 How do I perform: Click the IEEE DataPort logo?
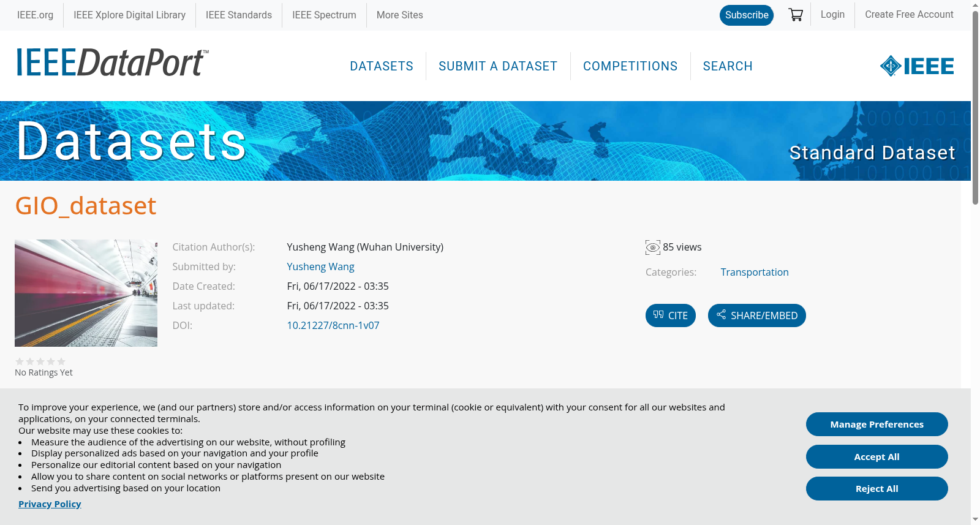(x=112, y=62)
